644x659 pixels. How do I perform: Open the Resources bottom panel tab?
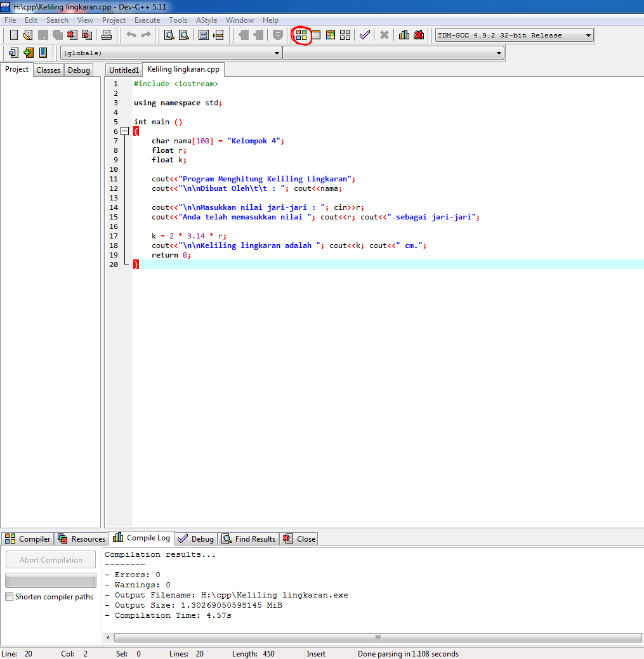pyautogui.click(x=82, y=538)
